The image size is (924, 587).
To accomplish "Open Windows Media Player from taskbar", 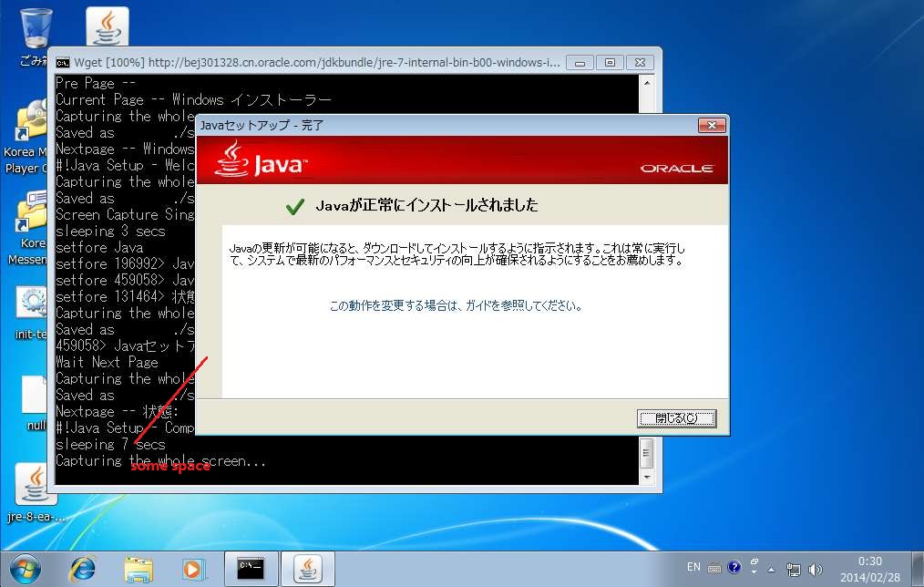I will tap(192, 570).
